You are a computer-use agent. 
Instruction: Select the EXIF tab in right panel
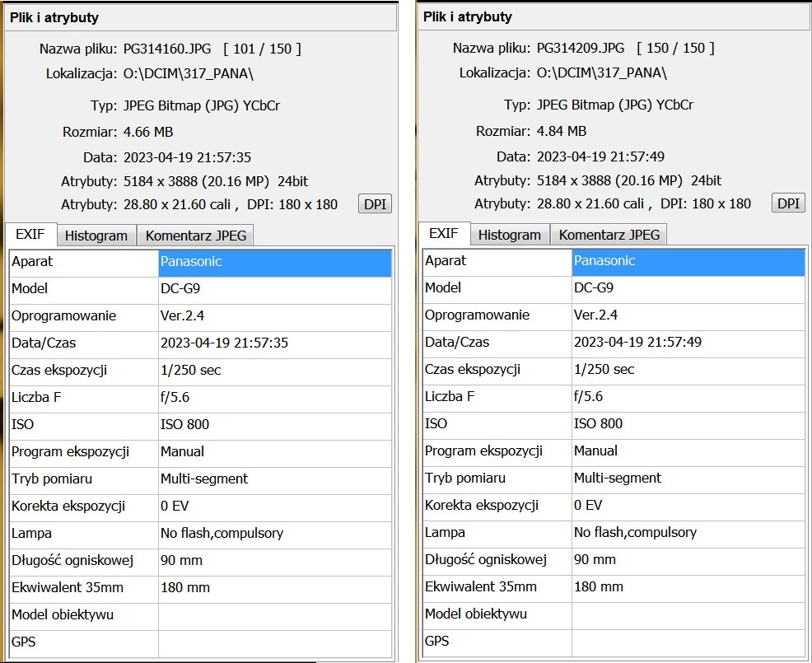(x=444, y=234)
